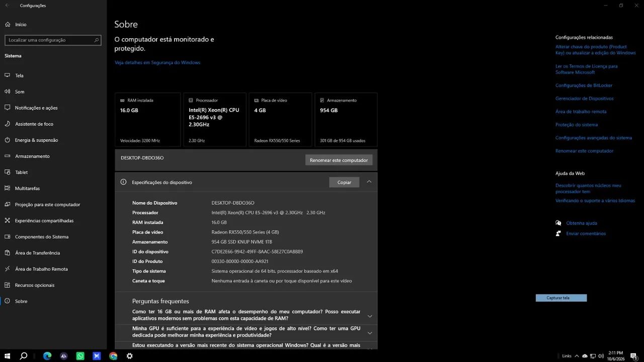Click Proteção do sistema link
Image resolution: width=644 pixels, height=362 pixels.
(577, 124)
